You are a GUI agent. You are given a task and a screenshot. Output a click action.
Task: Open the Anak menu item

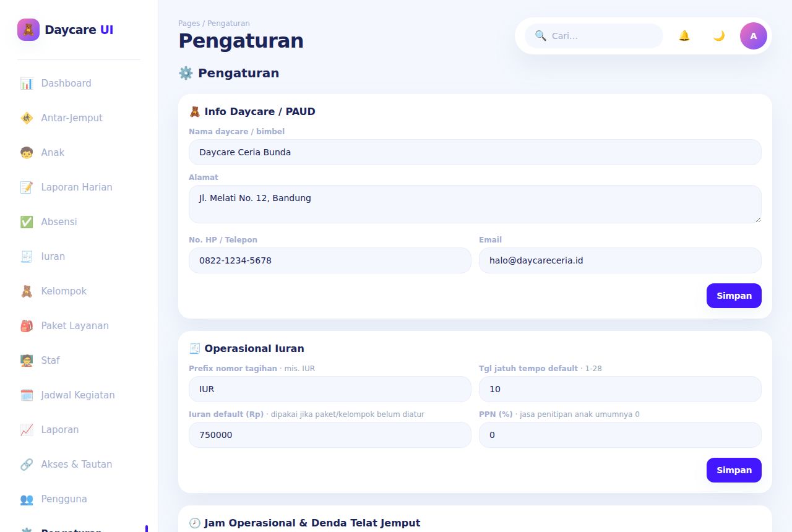click(79, 153)
